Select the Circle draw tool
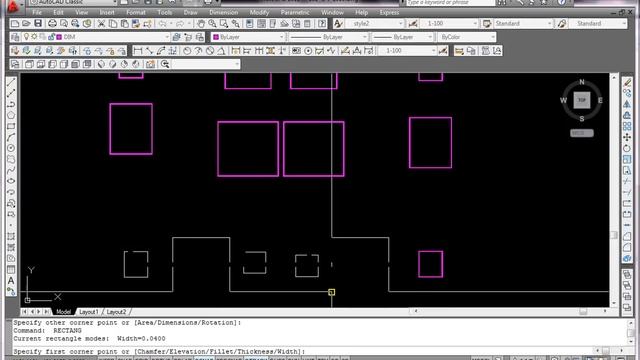 (11, 148)
